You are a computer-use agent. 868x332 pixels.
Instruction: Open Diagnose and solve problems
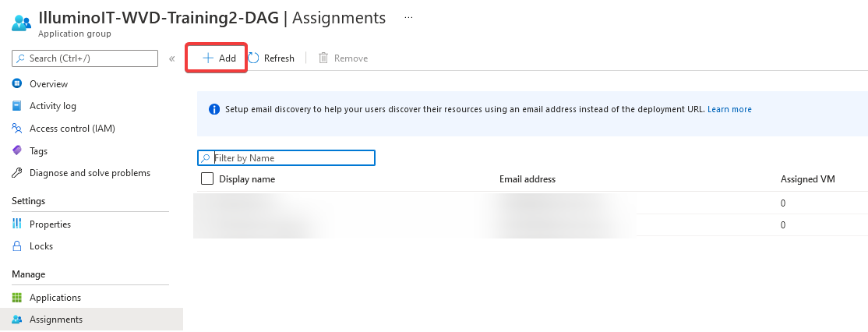pos(90,173)
